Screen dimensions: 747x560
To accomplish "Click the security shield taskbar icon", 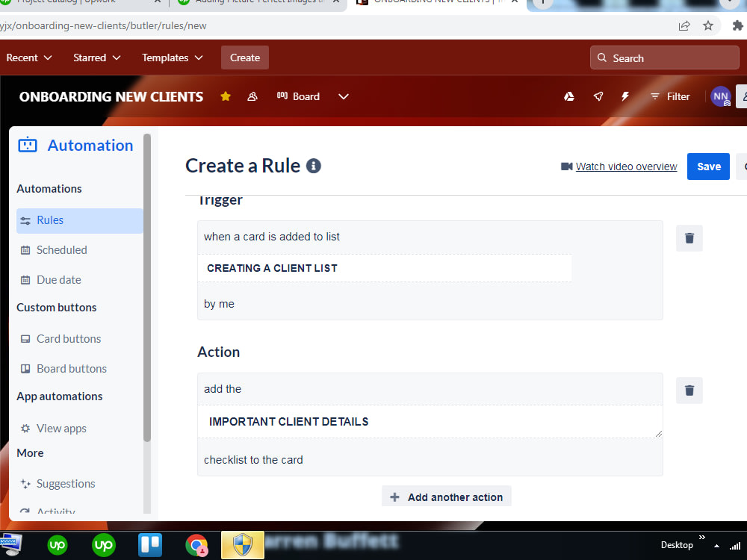I will click(x=243, y=545).
